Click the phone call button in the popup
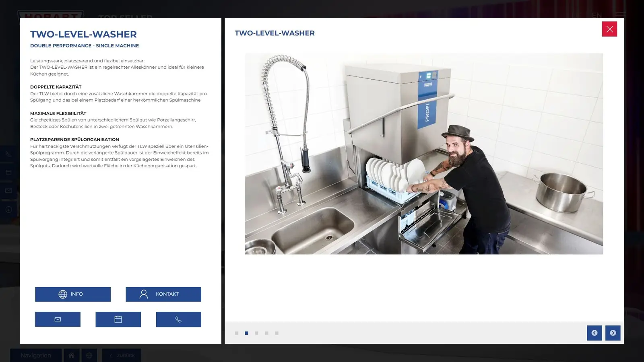 pyautogui.click(x=178, y=319)
